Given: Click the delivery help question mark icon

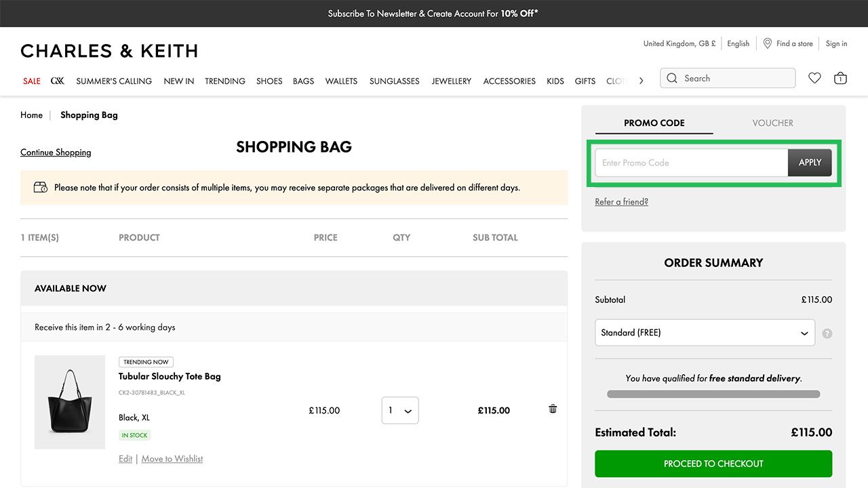Looking at the screenshot, I should 827,333.
